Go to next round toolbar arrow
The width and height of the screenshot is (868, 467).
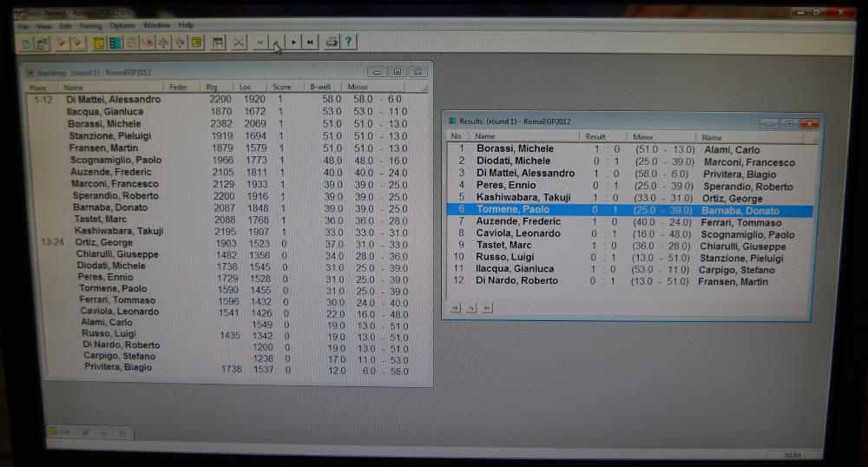(294, 43)
